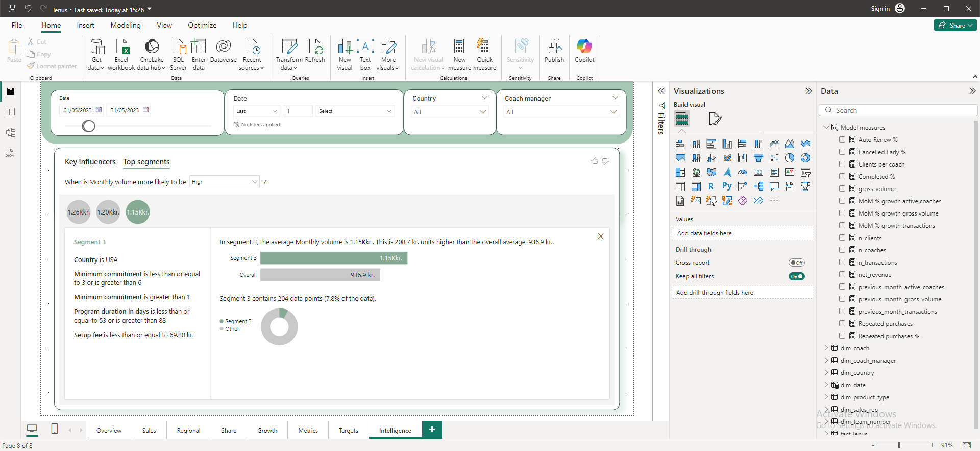Switch to the Key influencers tab
Viewport: 980px width, 451px height.
[90, 162]
